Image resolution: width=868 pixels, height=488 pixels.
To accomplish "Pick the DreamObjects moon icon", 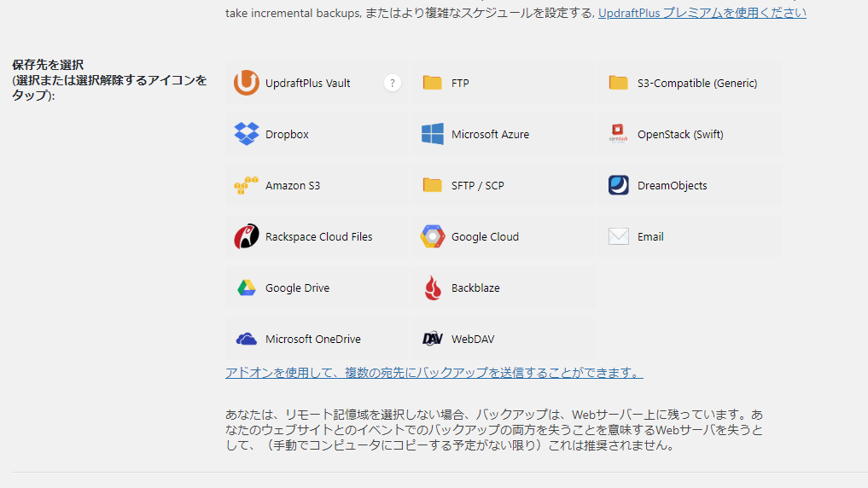I will (619, 185).
